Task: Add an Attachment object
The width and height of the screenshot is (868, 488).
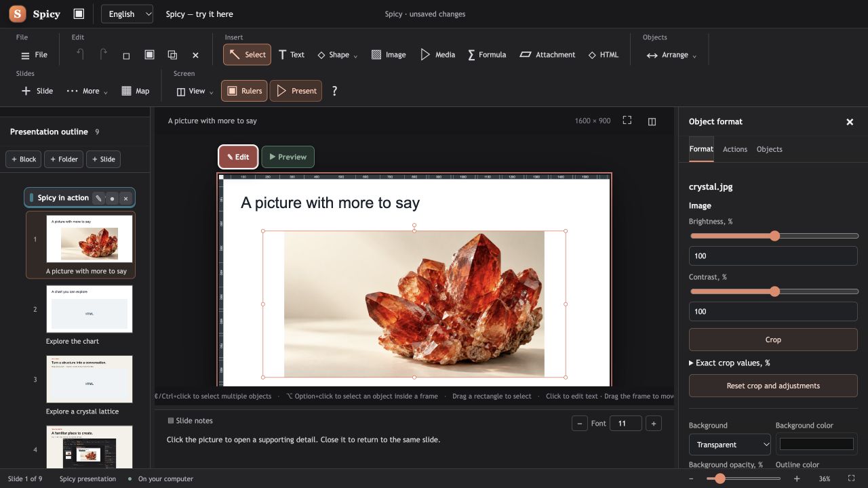Action: click(x=547, y=55)
